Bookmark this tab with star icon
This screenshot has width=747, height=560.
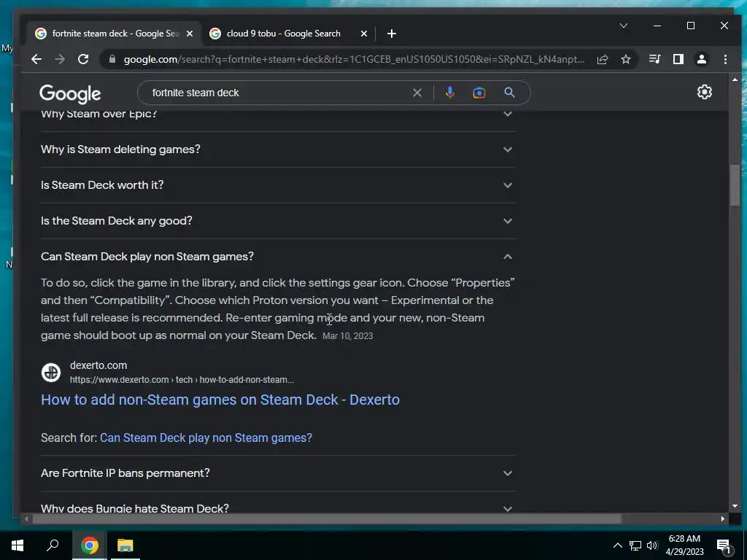[626, 59]
